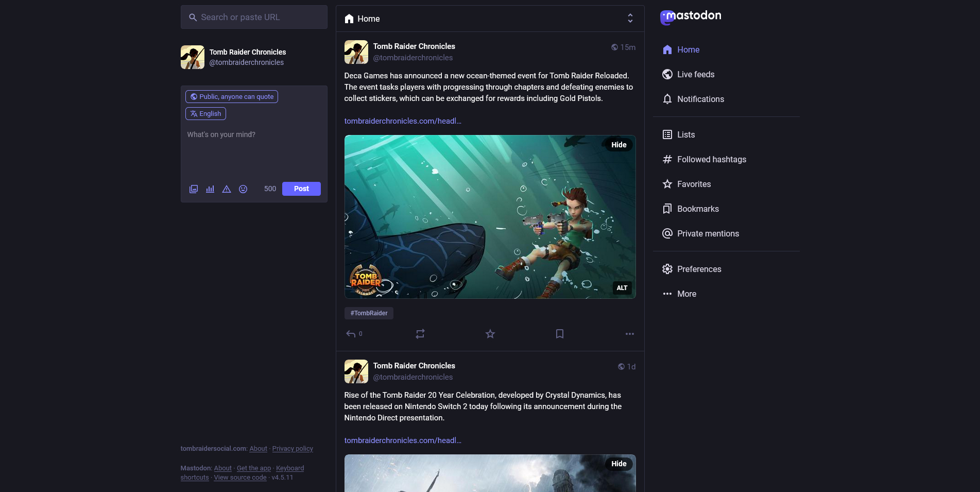Open more options on the ocean event post

pos(630,334)
